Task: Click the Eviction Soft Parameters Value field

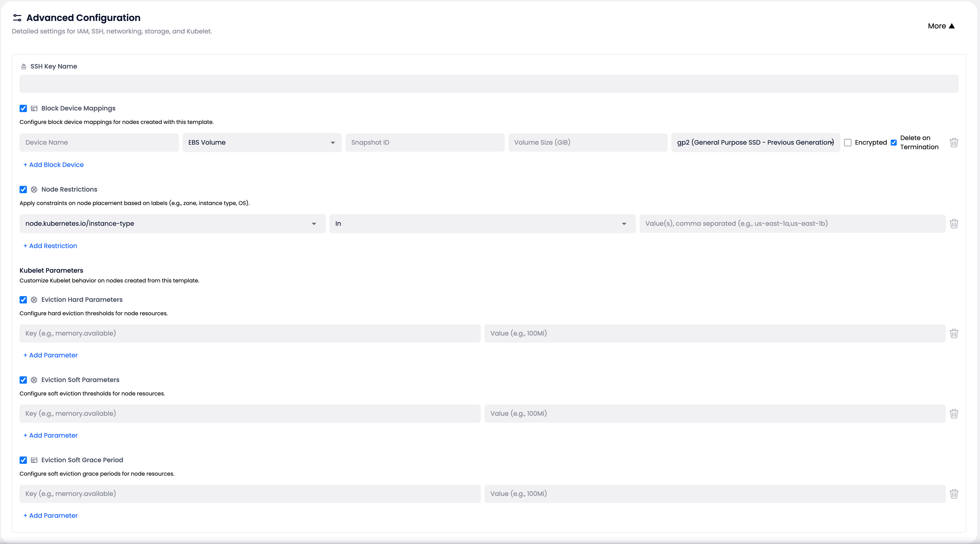Action: [x=715, y=414]
